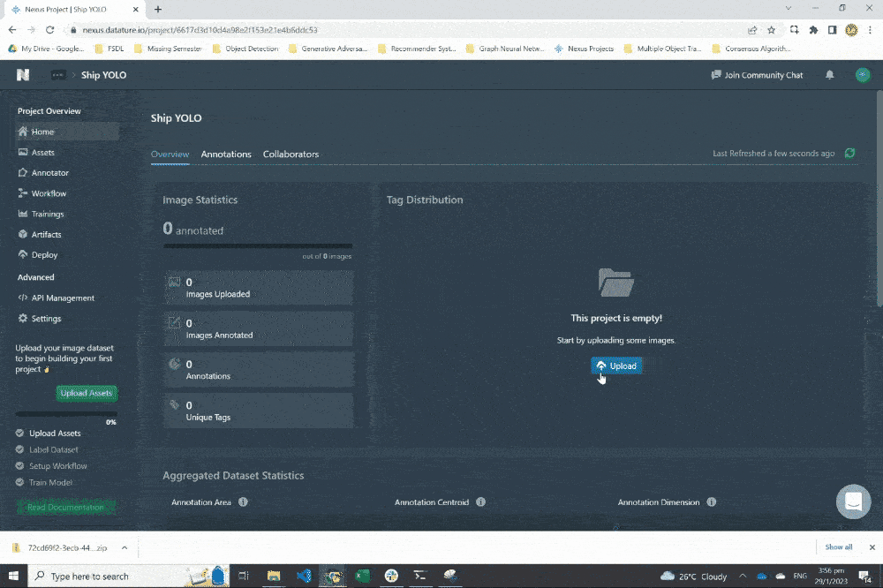The width and height of the screenshot is (883, 588).
Task: Click Images Annotated stat card
Action: 259,329
